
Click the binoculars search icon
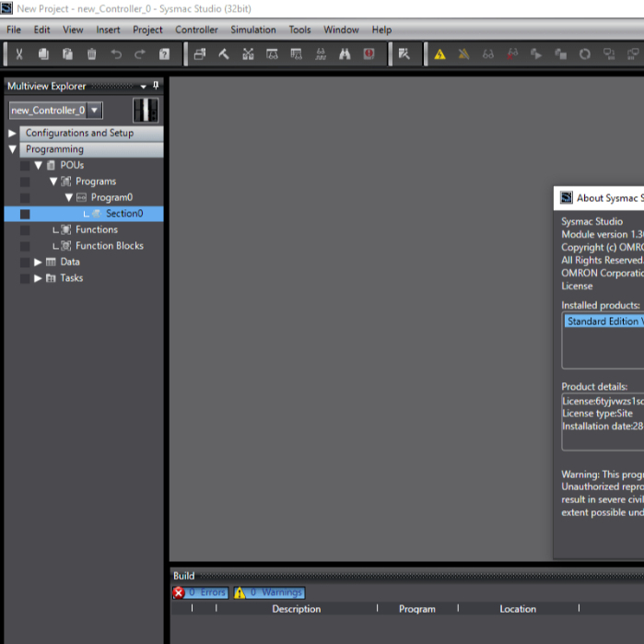coord(345,54)
